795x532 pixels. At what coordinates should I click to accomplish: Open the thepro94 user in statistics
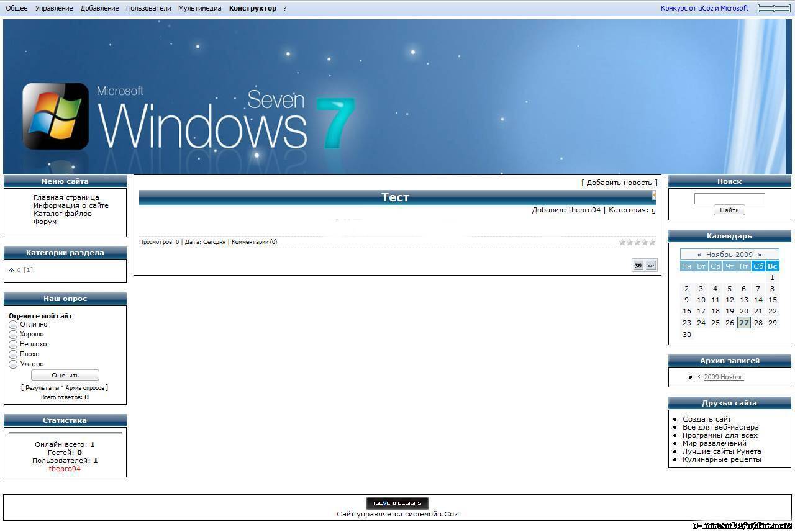[x=65, y=469]
